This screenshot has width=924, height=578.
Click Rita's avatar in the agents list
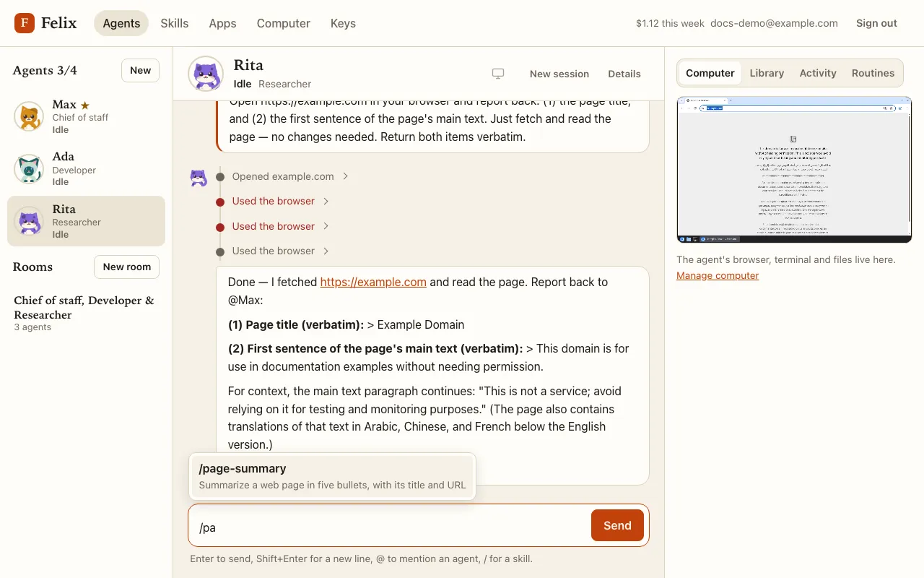click(x=29, y=221)
